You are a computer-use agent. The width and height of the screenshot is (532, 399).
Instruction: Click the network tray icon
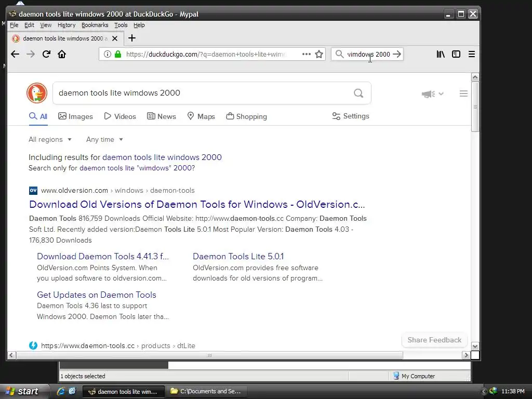(x=494, y=391)
